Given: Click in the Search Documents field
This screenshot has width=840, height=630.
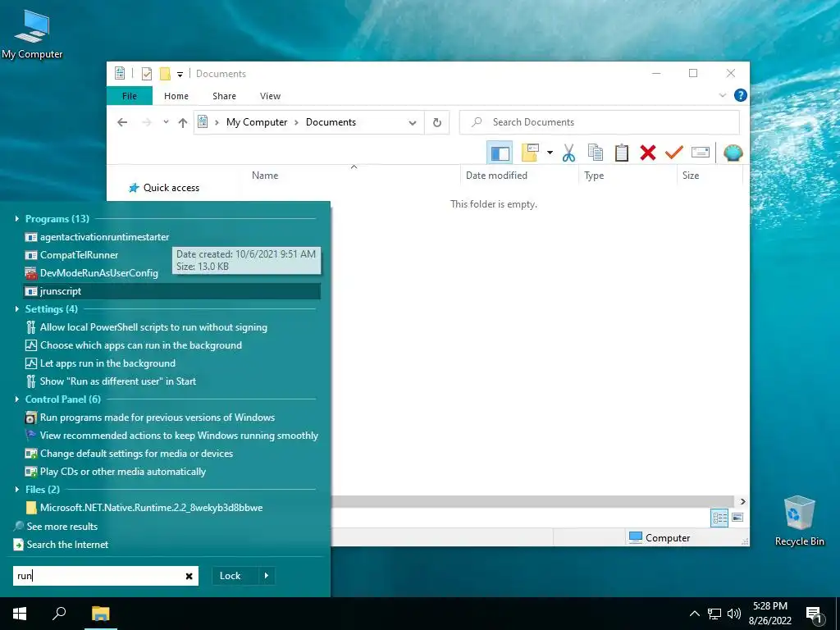Looking at the screenshot, I should tap(600, 122).
